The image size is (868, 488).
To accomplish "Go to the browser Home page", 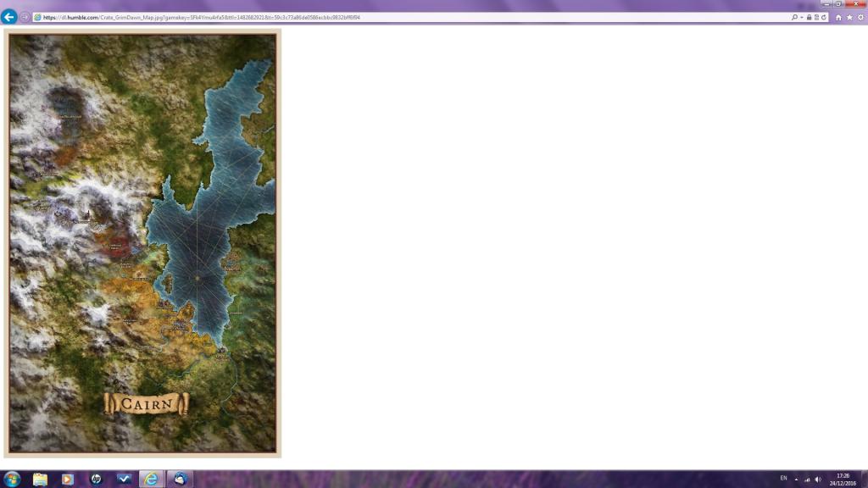I will 838,17.
